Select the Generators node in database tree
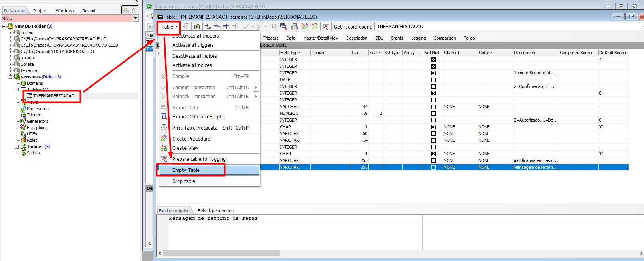The height and width of the screenshot is (261, 644). coord(38,121)
